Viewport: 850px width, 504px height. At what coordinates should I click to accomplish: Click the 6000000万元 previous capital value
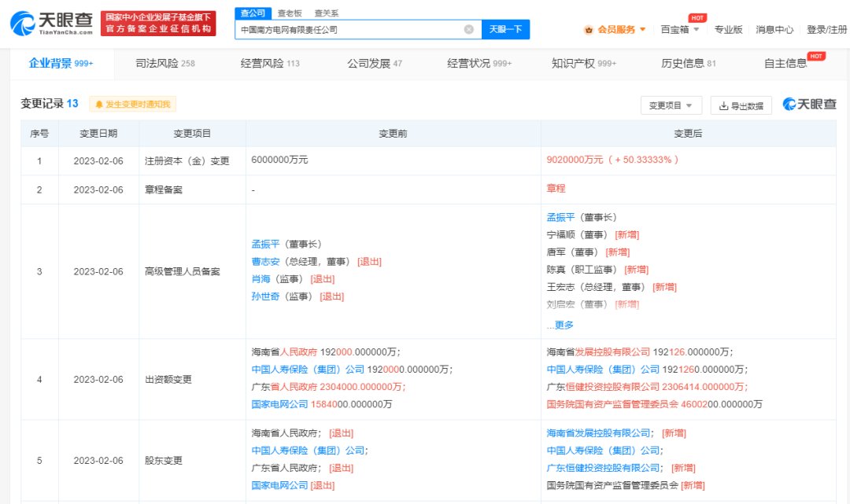point(279,160)
